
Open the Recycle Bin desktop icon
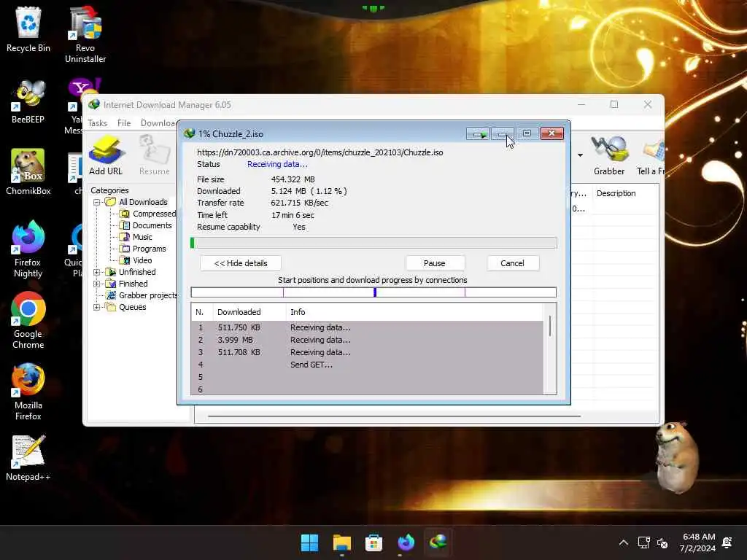point(28,28)
